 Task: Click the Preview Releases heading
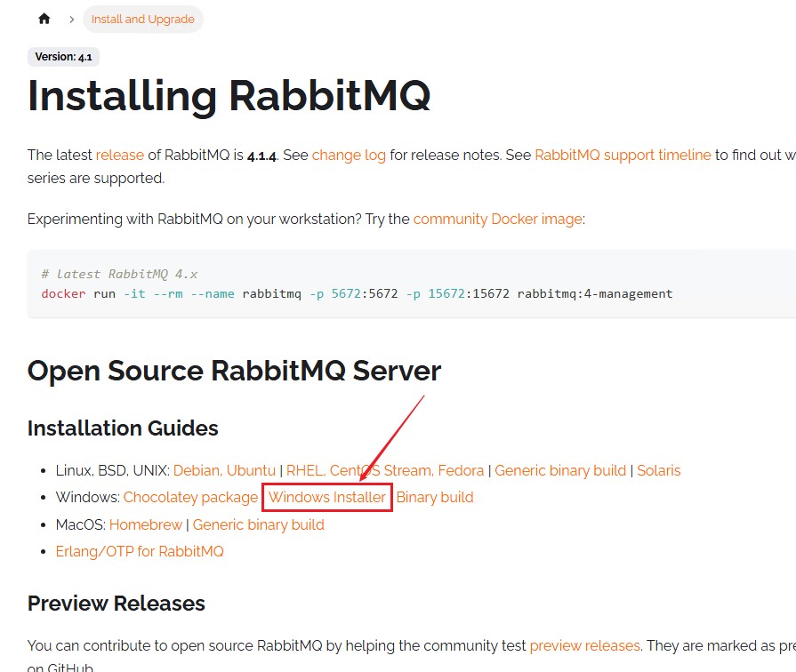(117, 604)
